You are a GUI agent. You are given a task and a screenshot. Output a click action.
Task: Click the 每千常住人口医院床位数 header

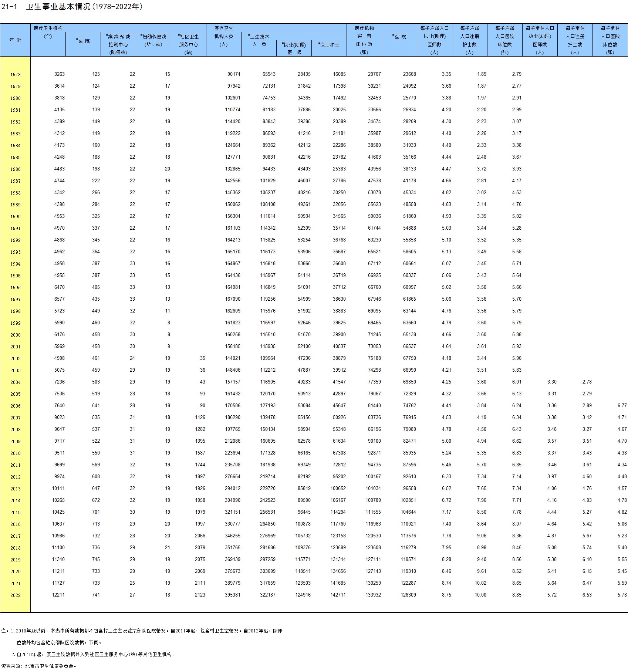610,40
